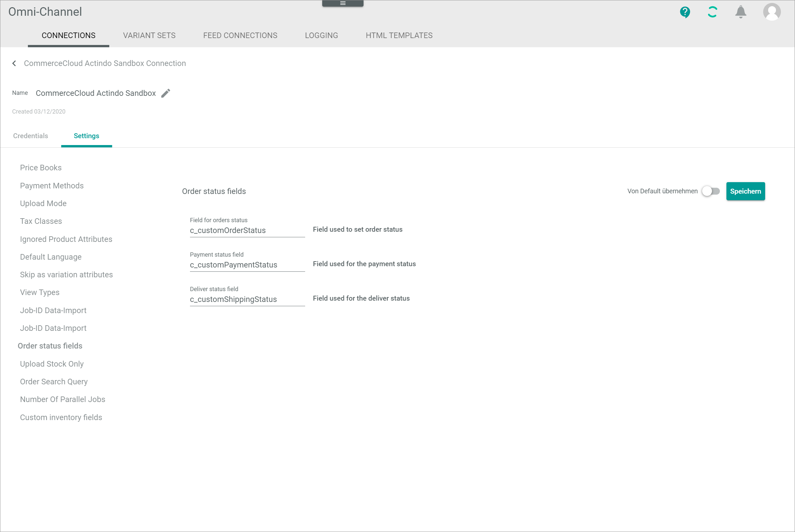Click the Deliver status field input
This screenshot has height=532, width=795.
247,299
